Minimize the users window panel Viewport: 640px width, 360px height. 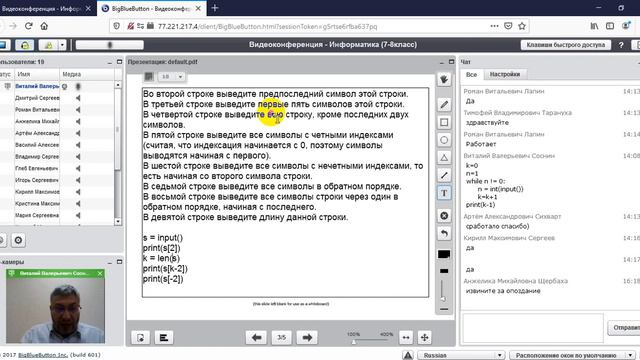point(110,62)
